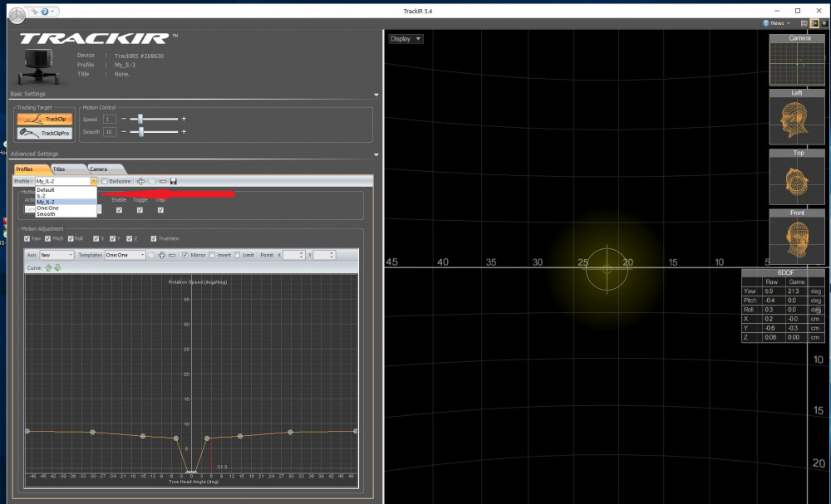Screen dimensions: 831x504
Task: Open the Display dropdown in the viewport
Action: (x=406, y=39)
